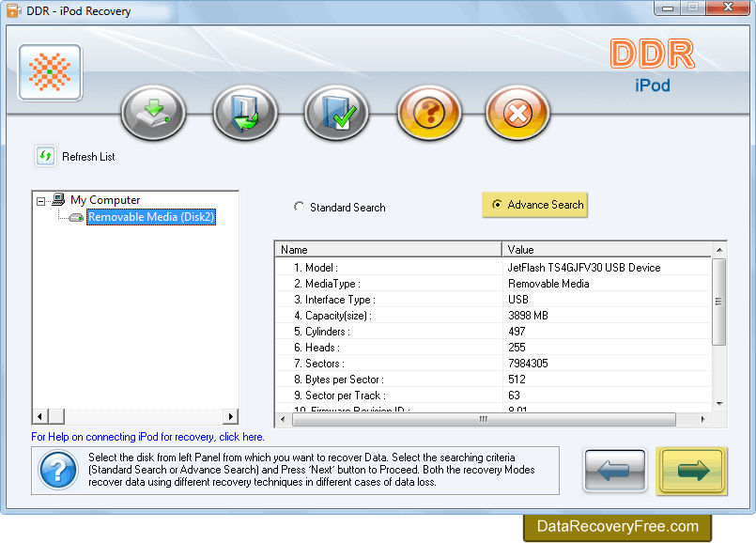
Task: Click the Next green arrow button
Action: tap(692, 471)
